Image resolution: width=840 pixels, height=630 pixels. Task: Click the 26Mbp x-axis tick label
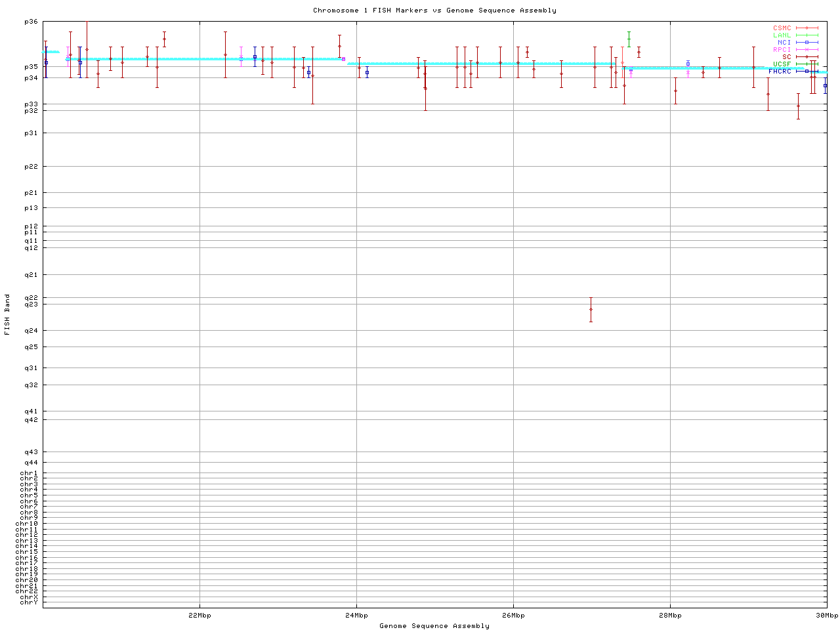click(513, 616)
